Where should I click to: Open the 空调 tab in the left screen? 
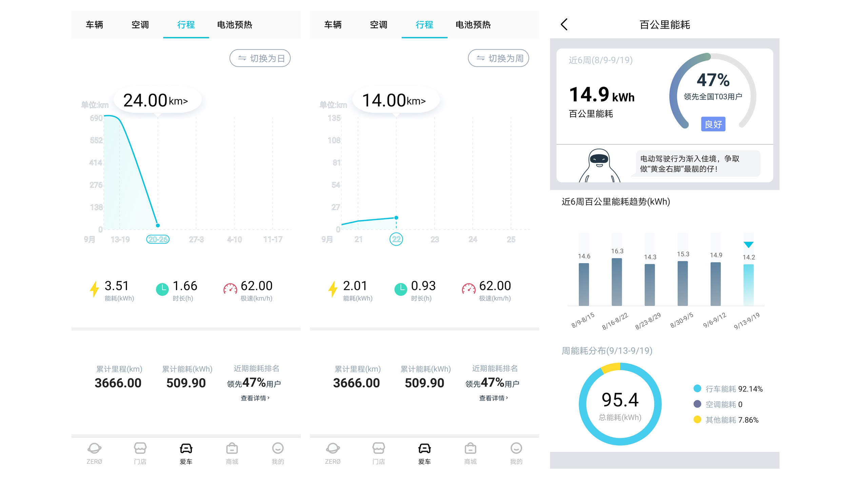click(x=140, y=25)
